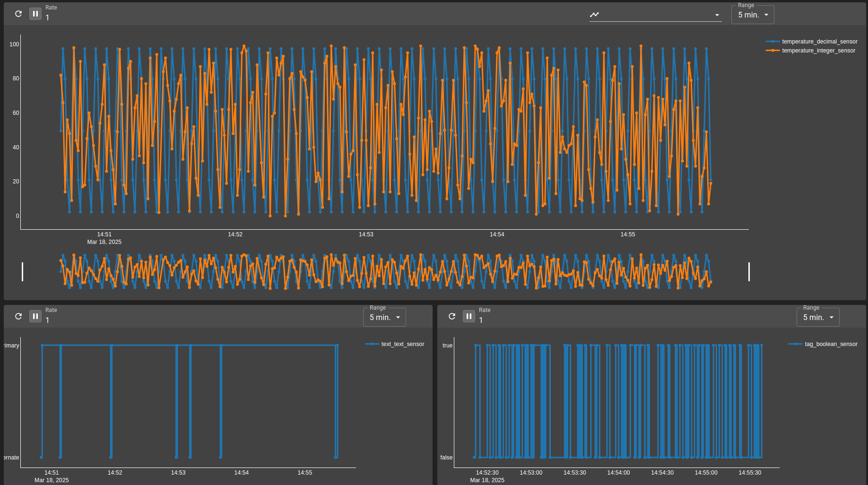Toggle temperature_integer_sensor legend series

click(x=811, y=51)
